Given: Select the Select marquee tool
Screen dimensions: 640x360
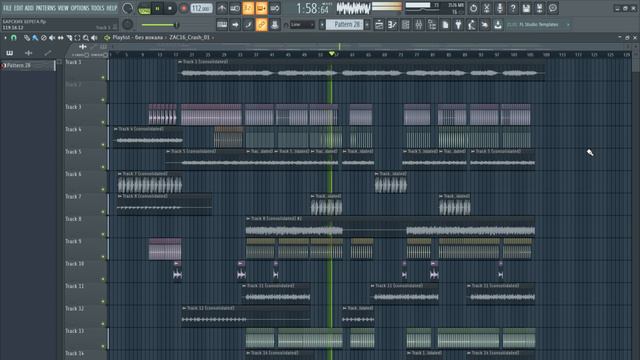Looking at the screenshot, I should (x=77, y=38).
